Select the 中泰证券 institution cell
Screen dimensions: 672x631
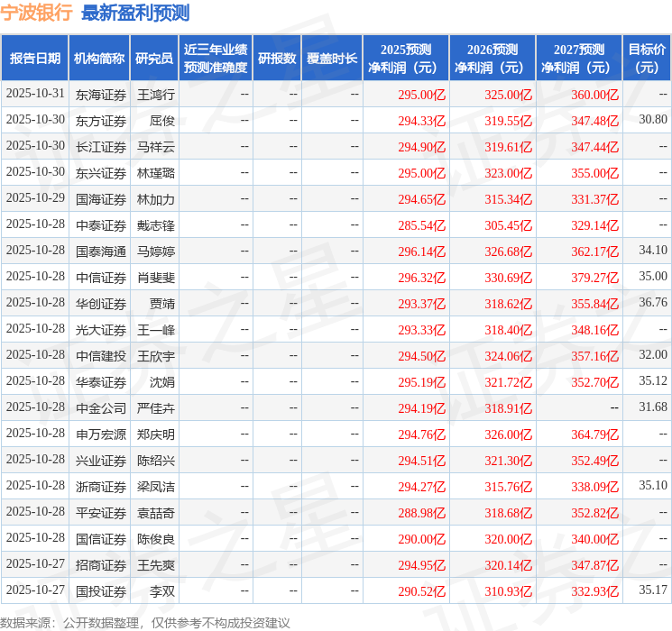click(101, 225)
